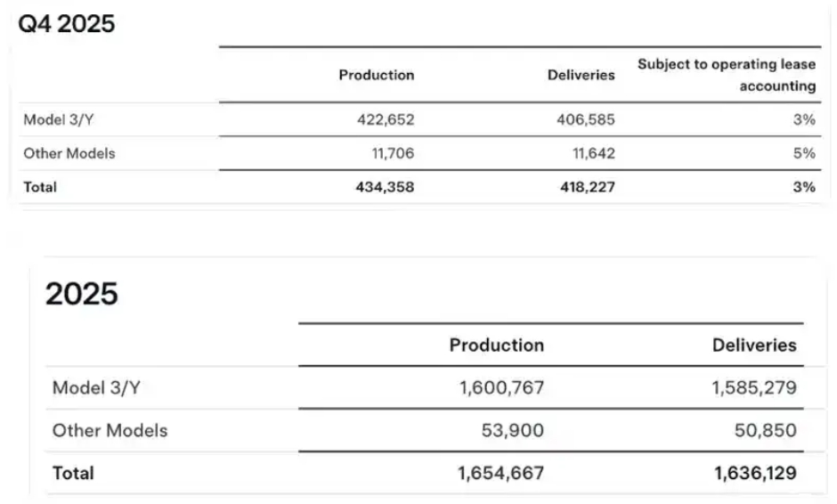Screen dimensions: 837x504
Task: Select the 5% lease accounting cell
Action: [x=804, y=153]
